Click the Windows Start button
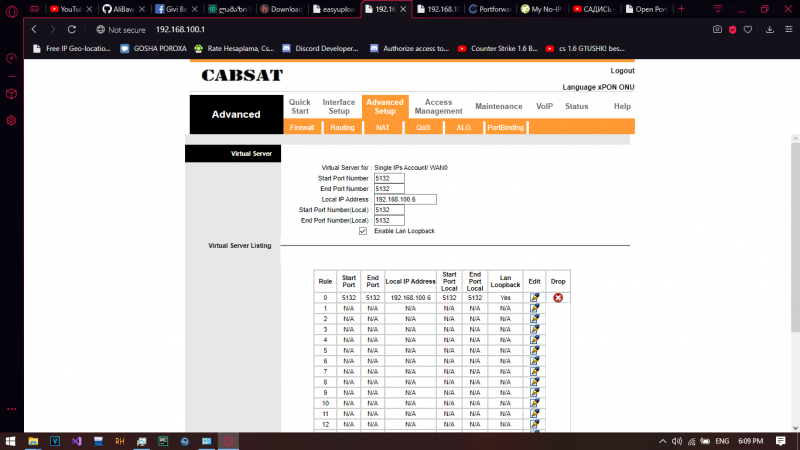Screen dimensions: 800x450 11,440
